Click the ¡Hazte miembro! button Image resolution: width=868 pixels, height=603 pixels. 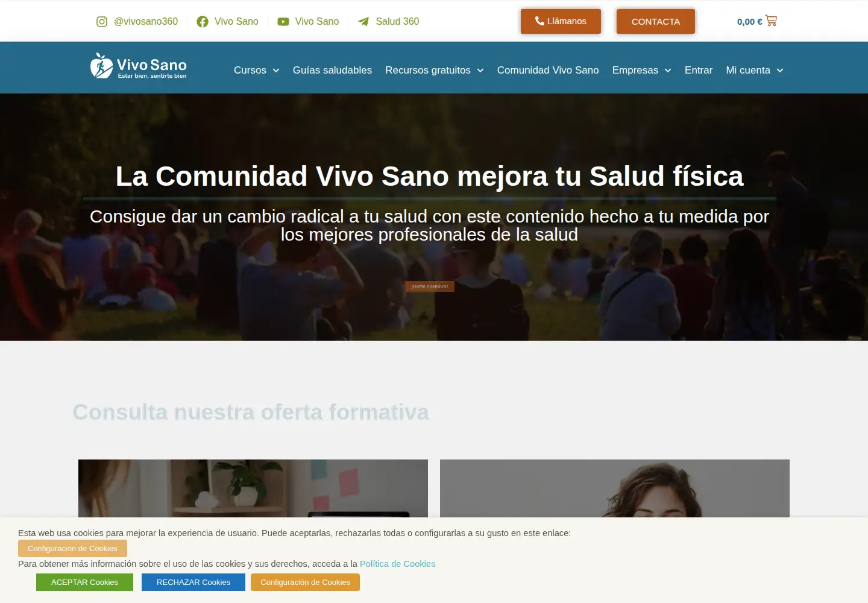430,286
